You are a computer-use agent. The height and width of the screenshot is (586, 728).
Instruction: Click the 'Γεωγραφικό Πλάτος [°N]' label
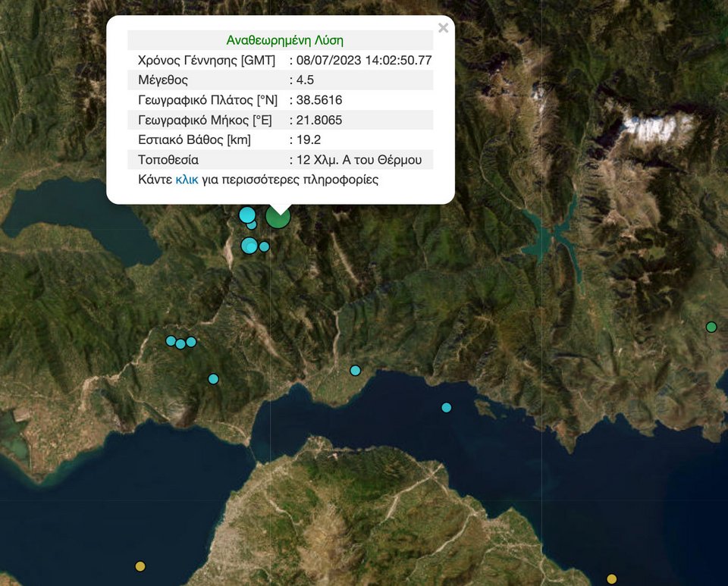tap(208, 100)
